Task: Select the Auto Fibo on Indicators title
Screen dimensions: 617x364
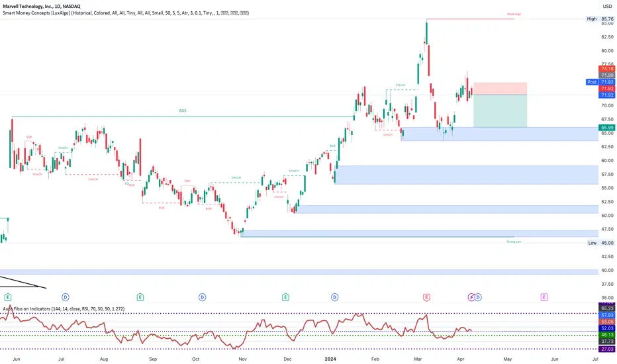Action: [64, 309]
